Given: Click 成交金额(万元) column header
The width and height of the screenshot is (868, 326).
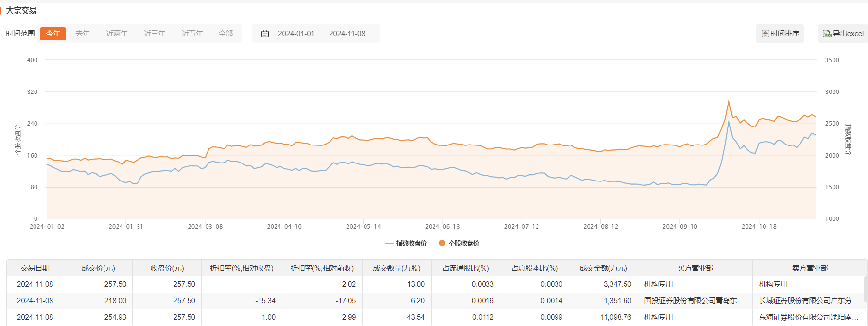Looking at the screenshot, I should coord(603,268).
